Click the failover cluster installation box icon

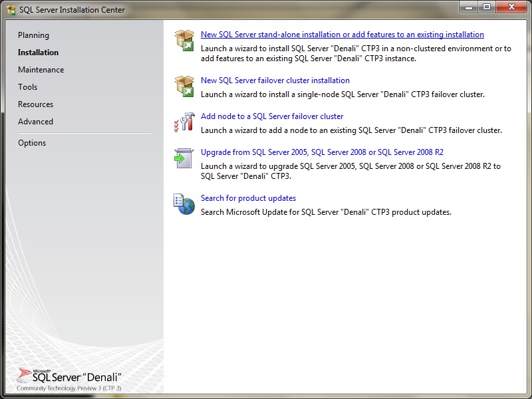pos(184,86)
